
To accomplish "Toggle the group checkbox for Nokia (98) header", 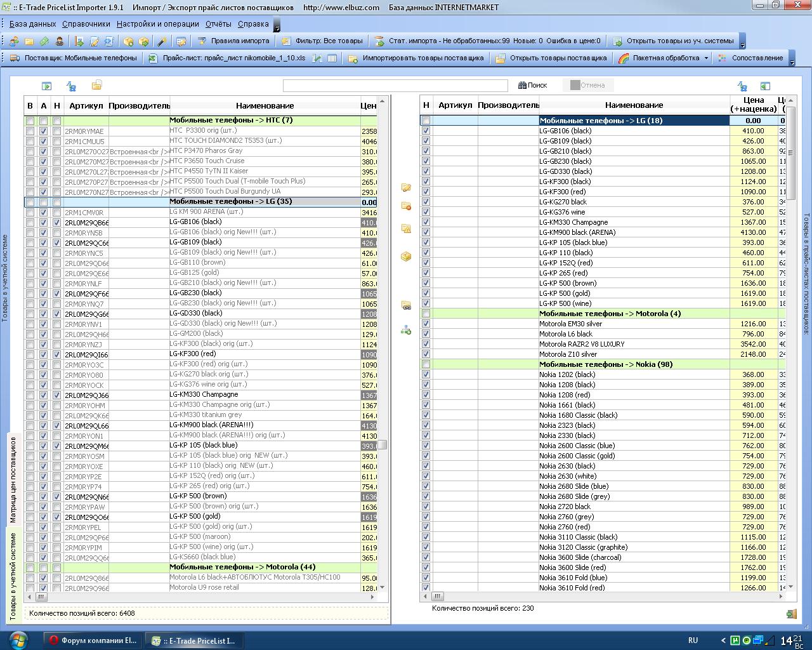I will click(426, 364).
